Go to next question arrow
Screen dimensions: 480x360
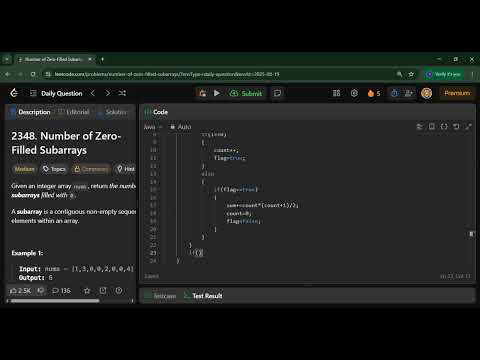[107, 93]
